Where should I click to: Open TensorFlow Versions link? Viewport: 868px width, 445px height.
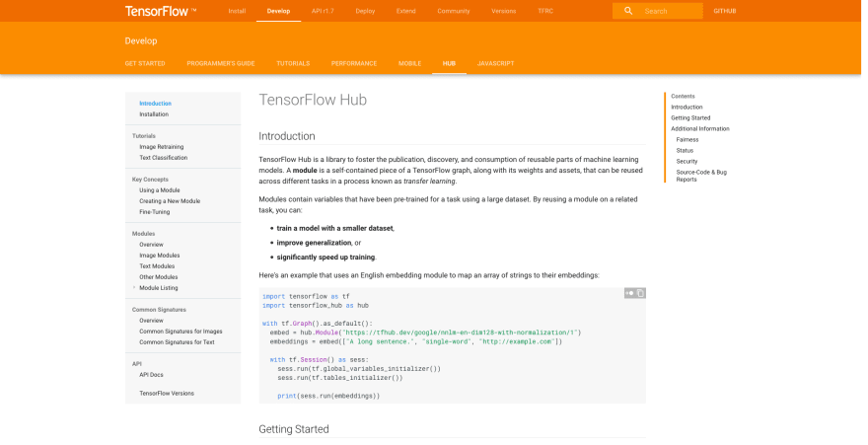(167, 394)
